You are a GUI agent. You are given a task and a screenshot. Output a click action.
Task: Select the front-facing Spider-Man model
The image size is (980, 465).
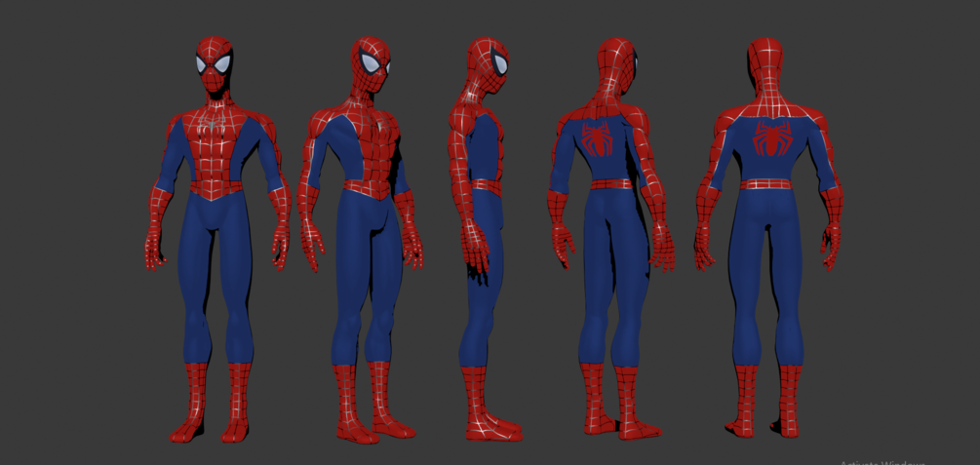click(x=217, y=240)
